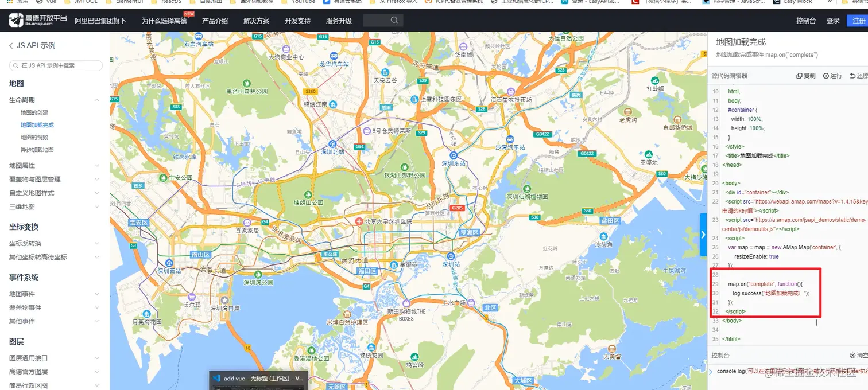Click the 深圳西站 rail marker
Viewport: 868px width, 390px height.
[x=169, y=263]
